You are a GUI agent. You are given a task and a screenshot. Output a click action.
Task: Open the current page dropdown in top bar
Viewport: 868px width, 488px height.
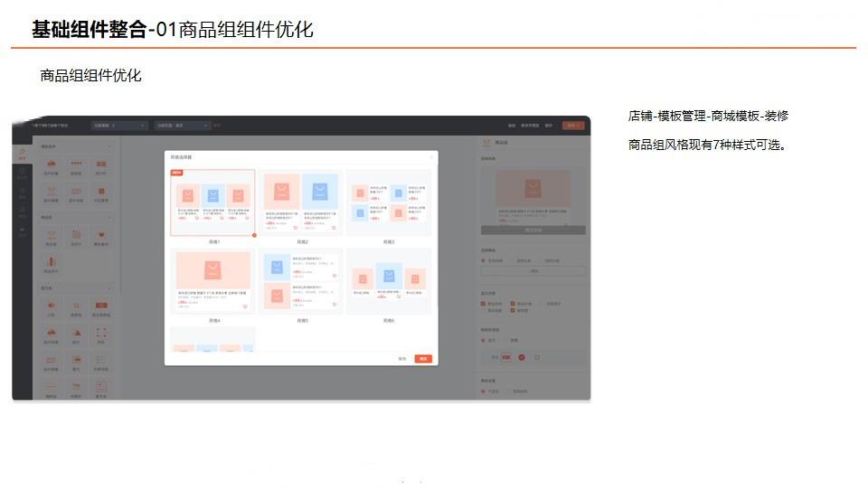183,126
